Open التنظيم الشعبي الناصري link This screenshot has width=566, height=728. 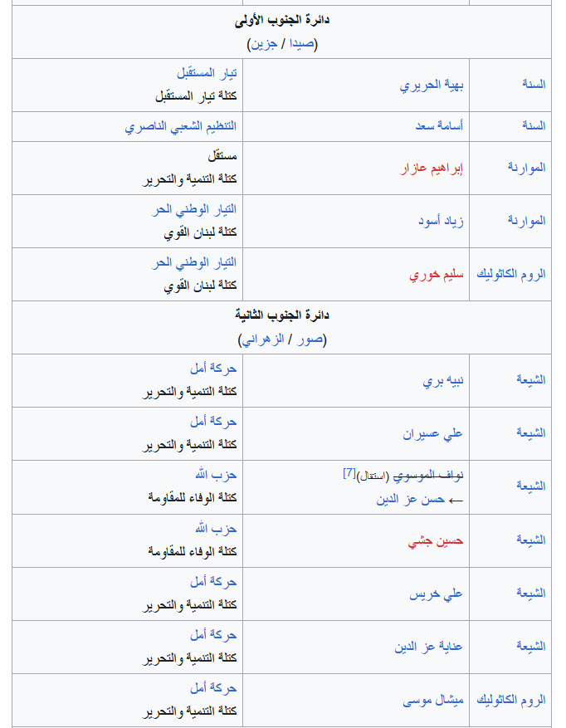[181, 127]
